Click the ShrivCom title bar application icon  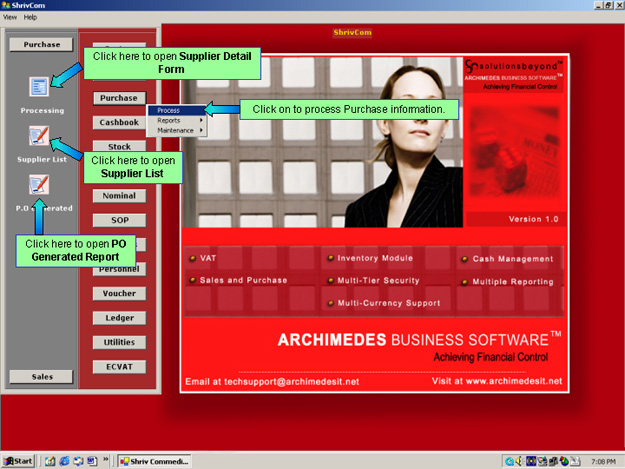[6, 6]
